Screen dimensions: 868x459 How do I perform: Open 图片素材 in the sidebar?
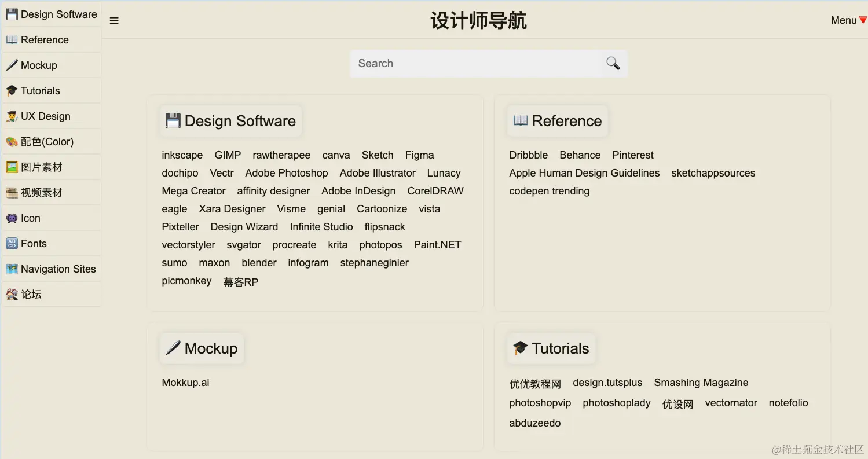click(x=52, y=167)
